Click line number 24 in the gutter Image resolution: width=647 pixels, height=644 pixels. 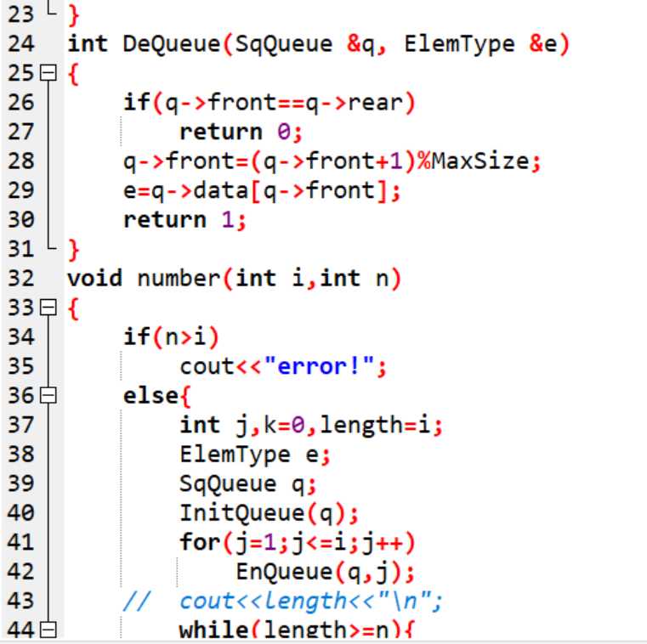(20, 44)
